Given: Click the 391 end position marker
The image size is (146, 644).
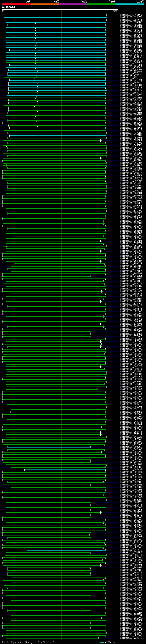Looking at the screenshot, I should (x=115, y=11).
